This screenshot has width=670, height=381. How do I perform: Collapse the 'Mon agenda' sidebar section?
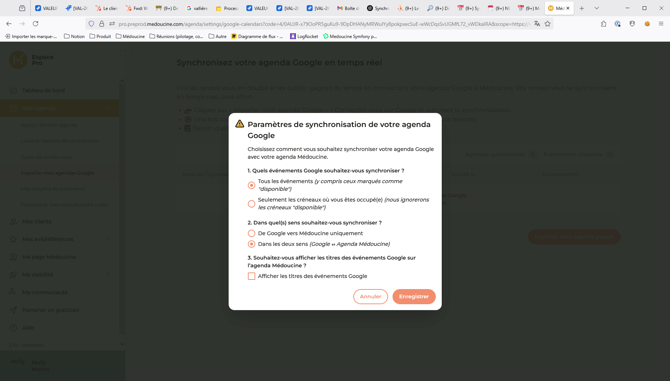click(108, 108)
